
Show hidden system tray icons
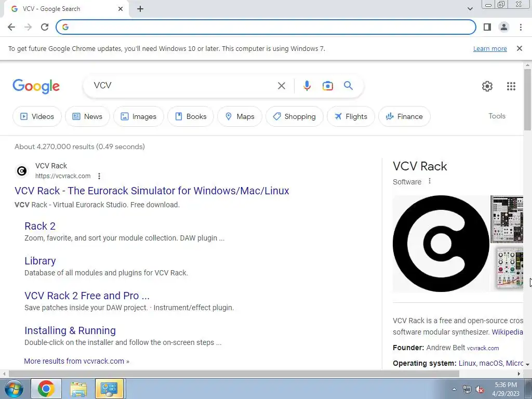454,389
